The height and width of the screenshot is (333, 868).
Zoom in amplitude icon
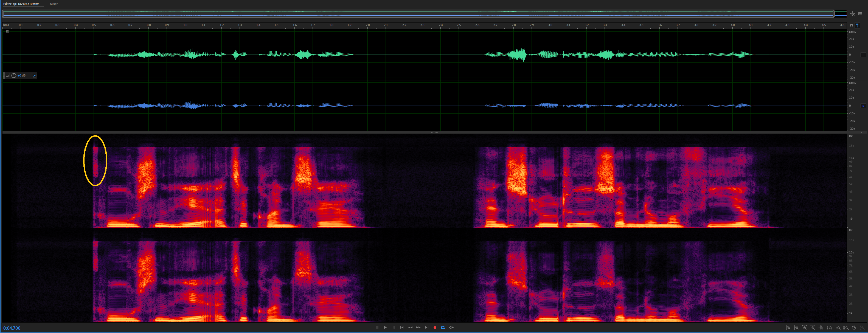pyautogui.click(x=788, y=328)
